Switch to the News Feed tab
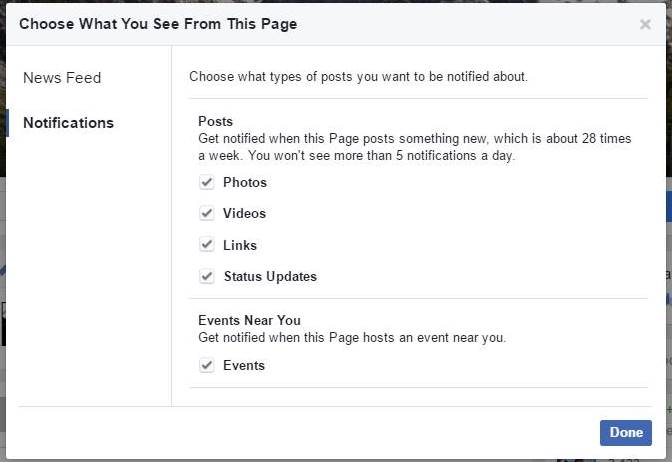The image size is (672, 462). tap(62, 78)
